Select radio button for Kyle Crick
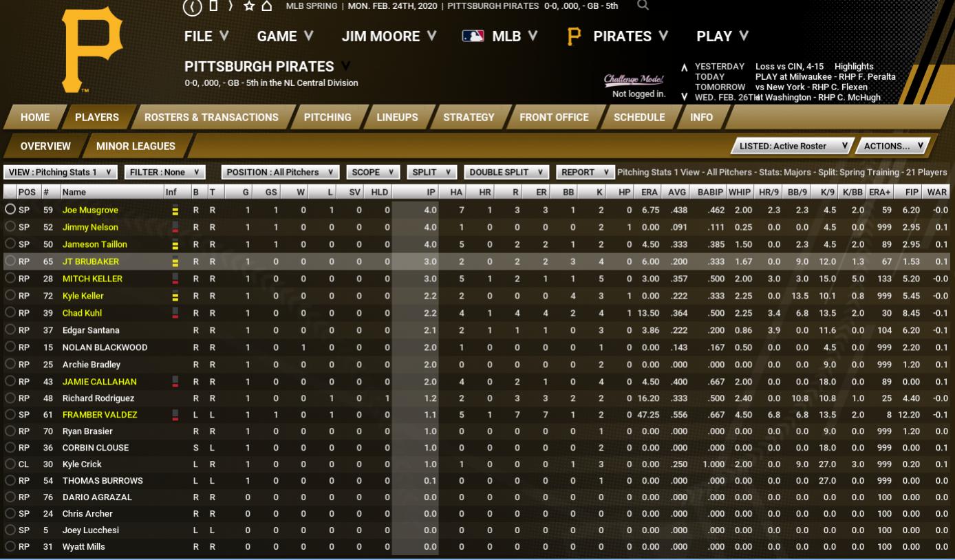The image size is (955, 560). point(10,464)
